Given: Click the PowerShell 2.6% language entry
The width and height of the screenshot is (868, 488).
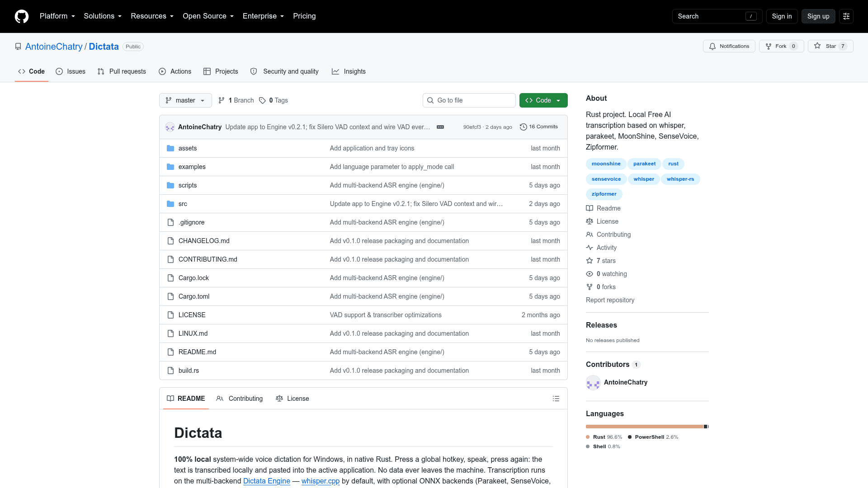Looking at the screenshot, I should (653, 437).
